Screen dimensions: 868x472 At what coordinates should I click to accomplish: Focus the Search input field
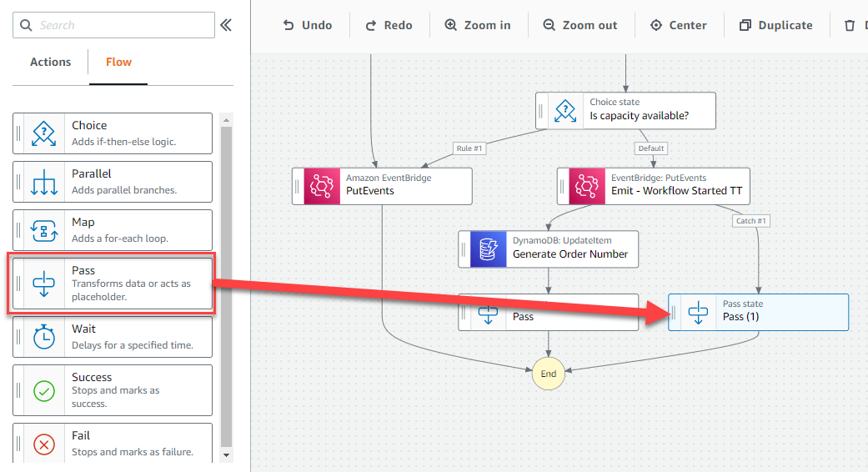coord(113,26)
